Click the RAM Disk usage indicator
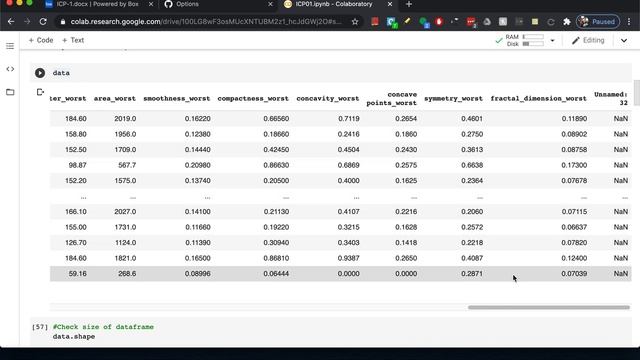 pos(525,40)
